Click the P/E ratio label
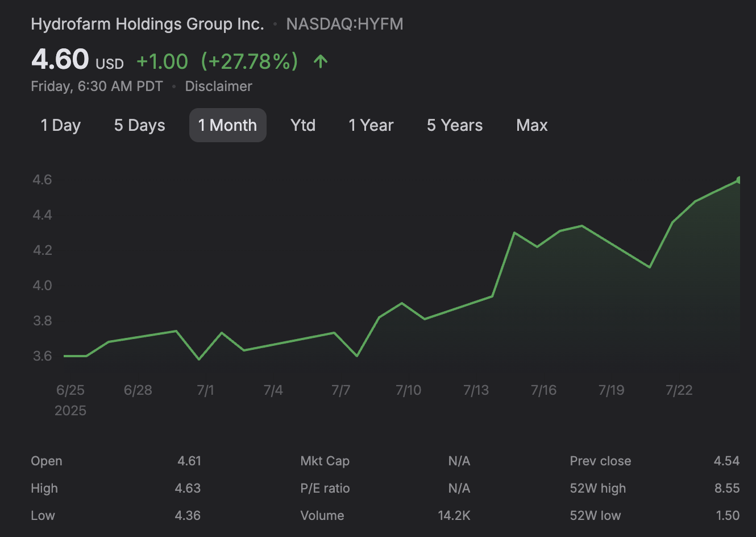Image resolution: width=756 pixels, height=537 pixels. [325, 488]
